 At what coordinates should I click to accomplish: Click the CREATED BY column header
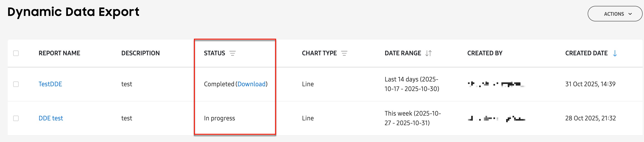point(485,53)
